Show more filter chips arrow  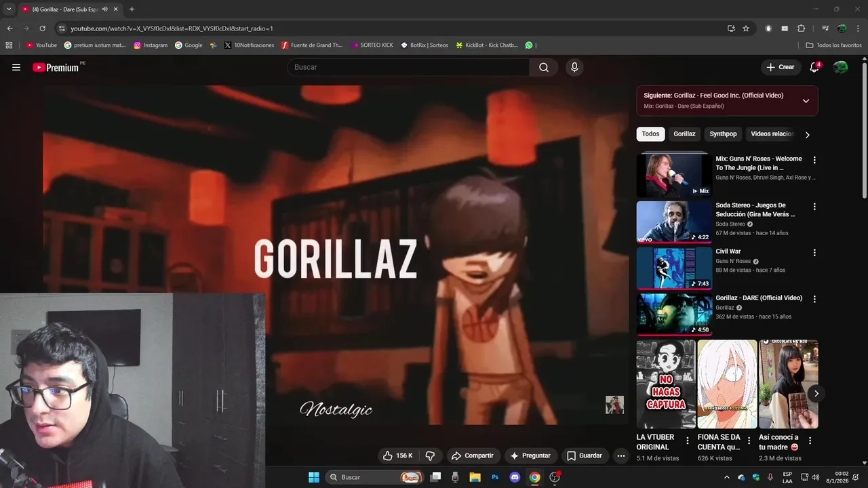807,134
